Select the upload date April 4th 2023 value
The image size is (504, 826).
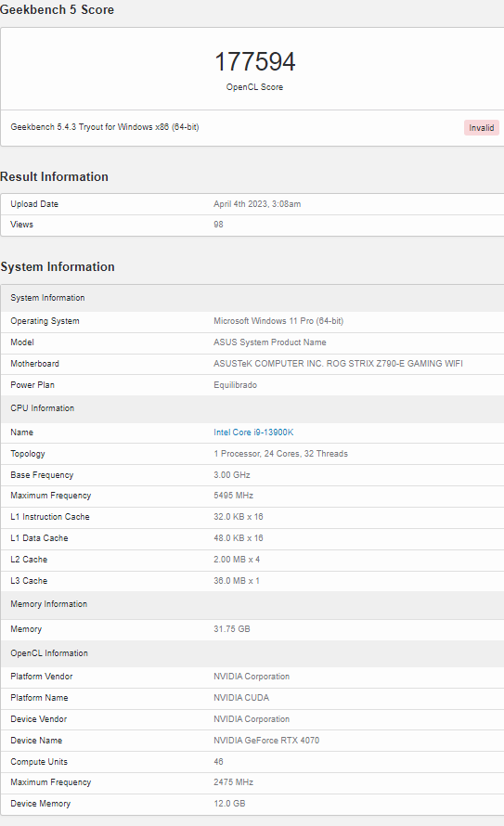tap(257, 204)
